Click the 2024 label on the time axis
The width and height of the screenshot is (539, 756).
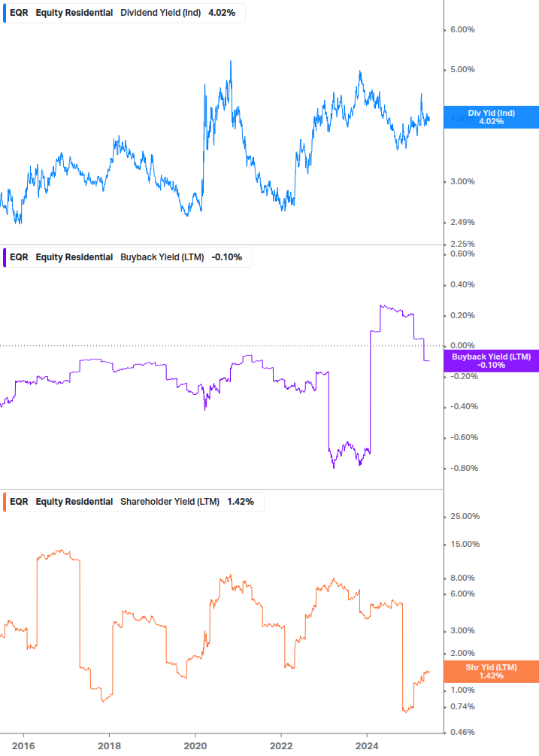point(367,746)
